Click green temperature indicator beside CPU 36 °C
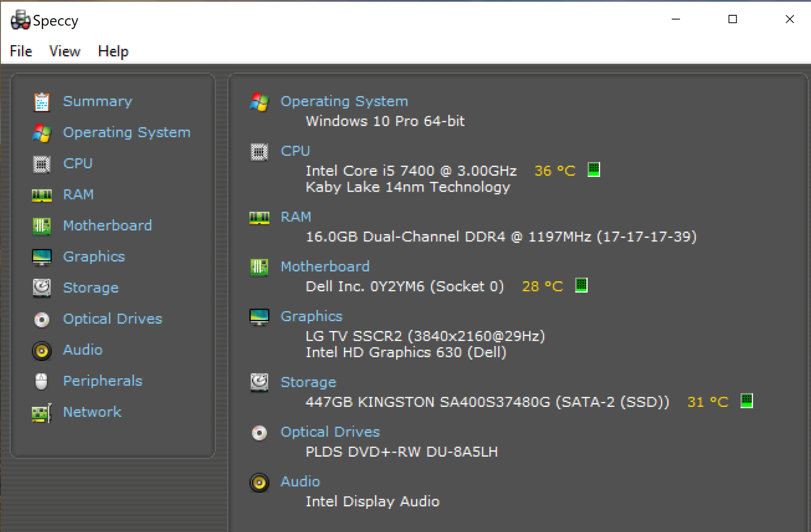 (x=594, y=169)
